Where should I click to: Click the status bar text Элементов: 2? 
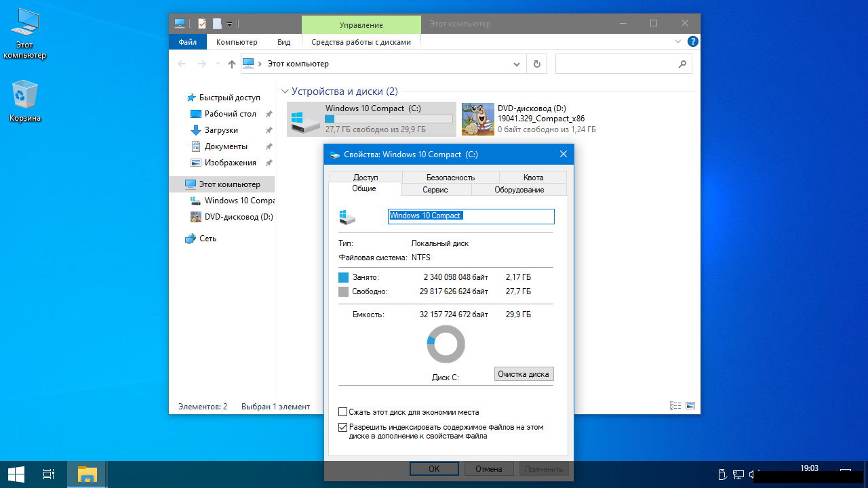click(x=203, y=407)
